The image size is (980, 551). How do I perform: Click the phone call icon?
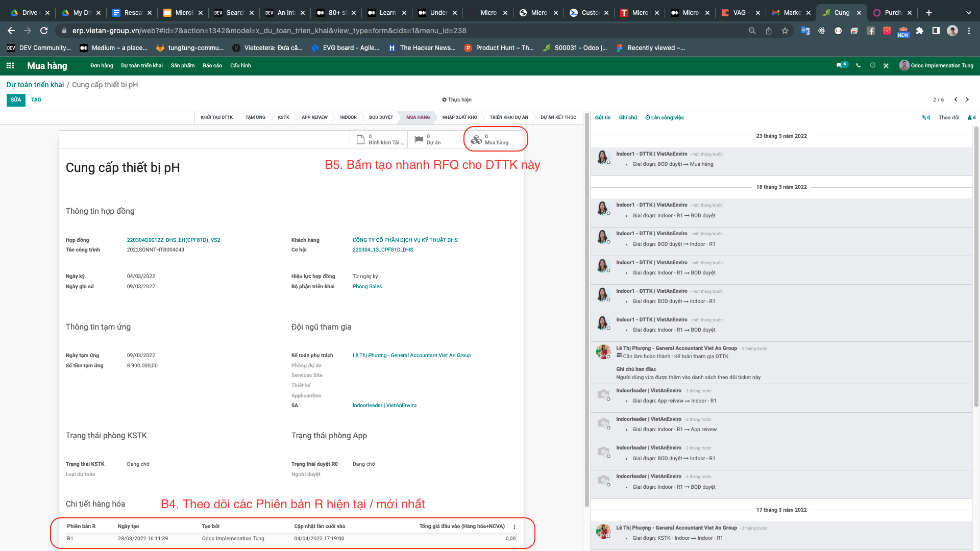tap(859, 65)
